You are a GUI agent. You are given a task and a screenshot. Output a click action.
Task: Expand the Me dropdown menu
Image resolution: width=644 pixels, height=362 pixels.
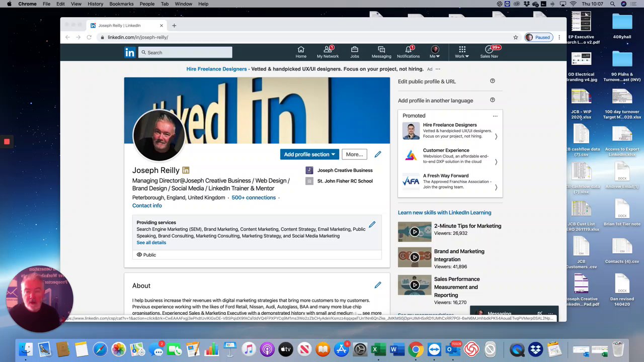435,52
